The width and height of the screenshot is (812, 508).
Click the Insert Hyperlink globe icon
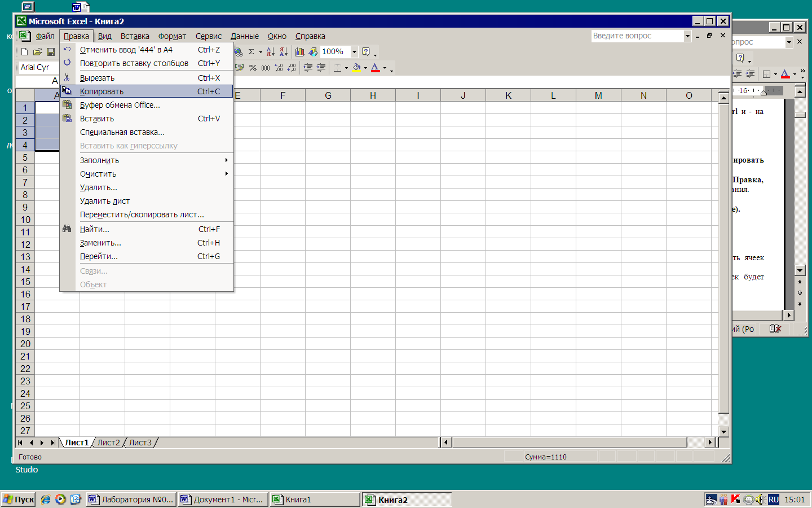(x=239, y=52)
